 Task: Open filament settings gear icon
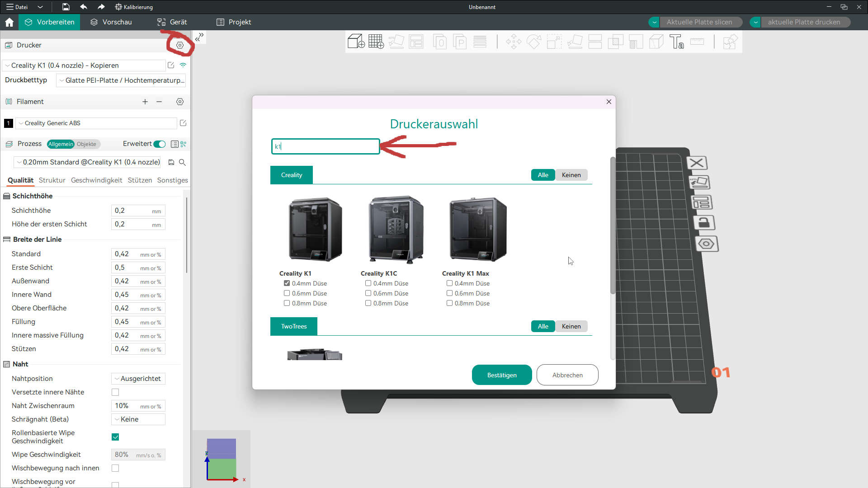pos(180,102)
